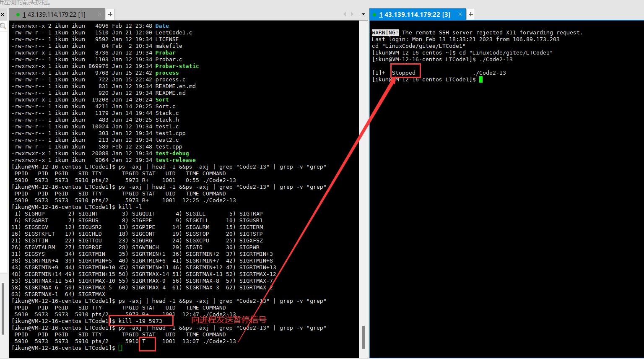Click the 'T' process state value
Screen dimensions: 644x359
(144, 341)
